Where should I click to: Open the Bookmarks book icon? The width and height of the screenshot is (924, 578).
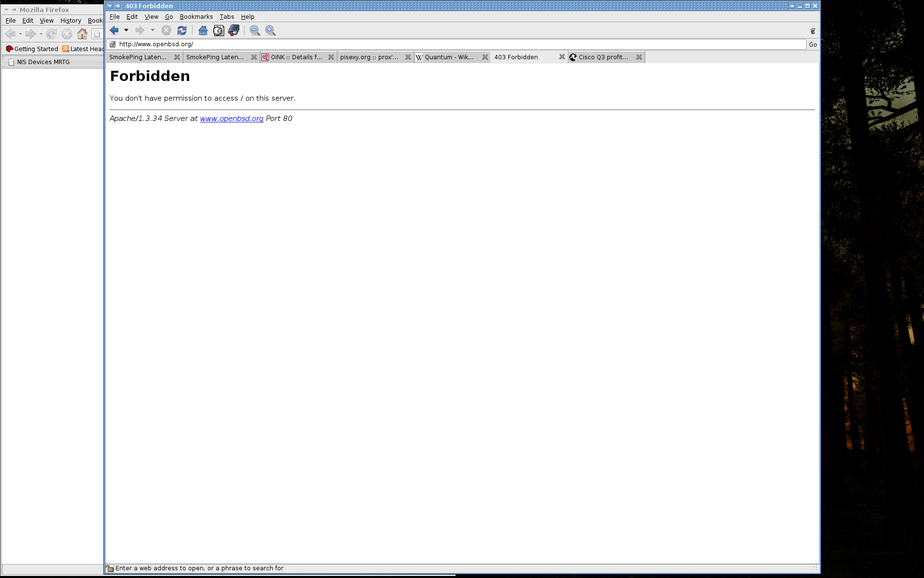click(x=234, y=30)
